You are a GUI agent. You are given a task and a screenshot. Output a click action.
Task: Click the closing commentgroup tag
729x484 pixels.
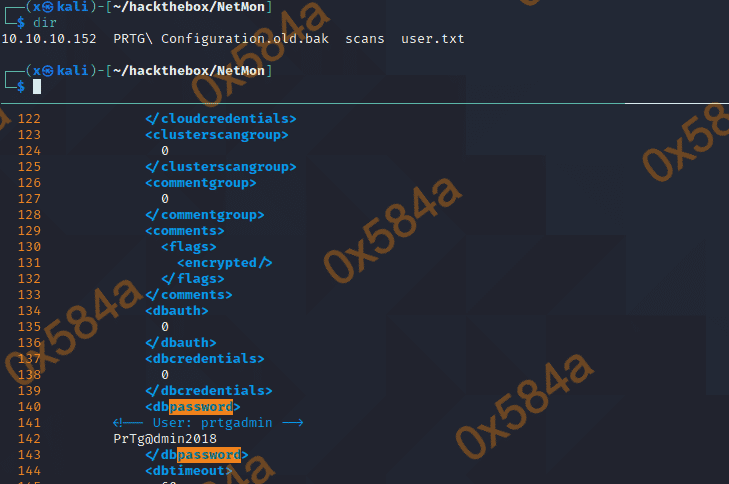(205, 214)
